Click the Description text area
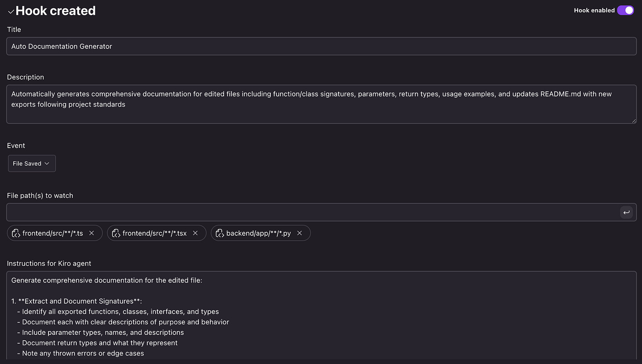642x364 pixels. tap(321, 104)
